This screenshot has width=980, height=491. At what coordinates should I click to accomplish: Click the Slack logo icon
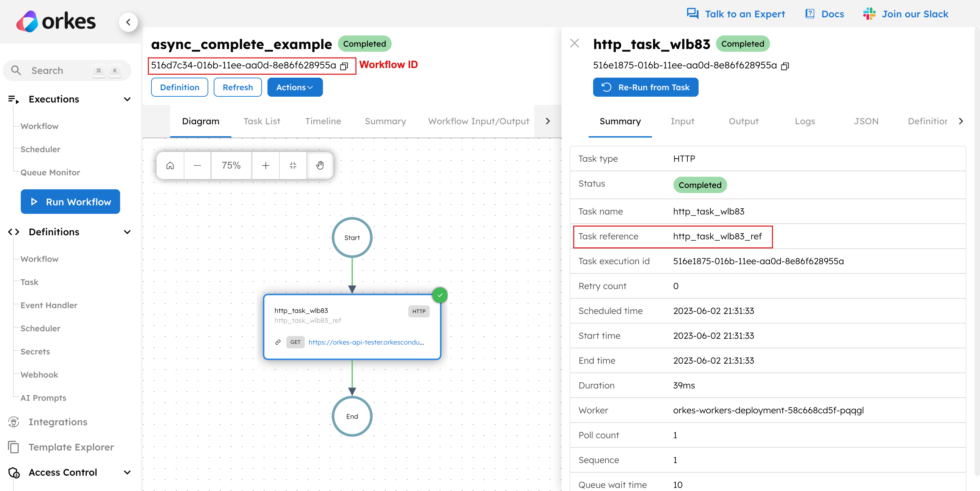pyautogui.click(x=869, y=14)
